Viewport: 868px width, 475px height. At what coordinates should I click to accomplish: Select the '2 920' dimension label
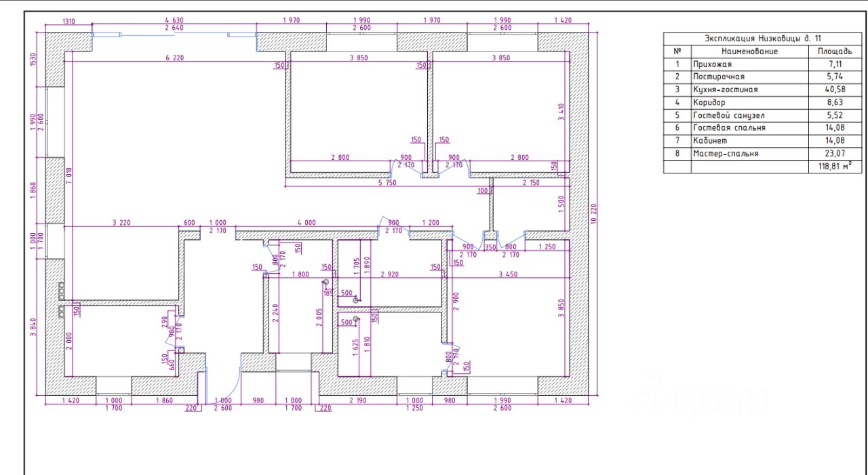(x=391, y=274)
